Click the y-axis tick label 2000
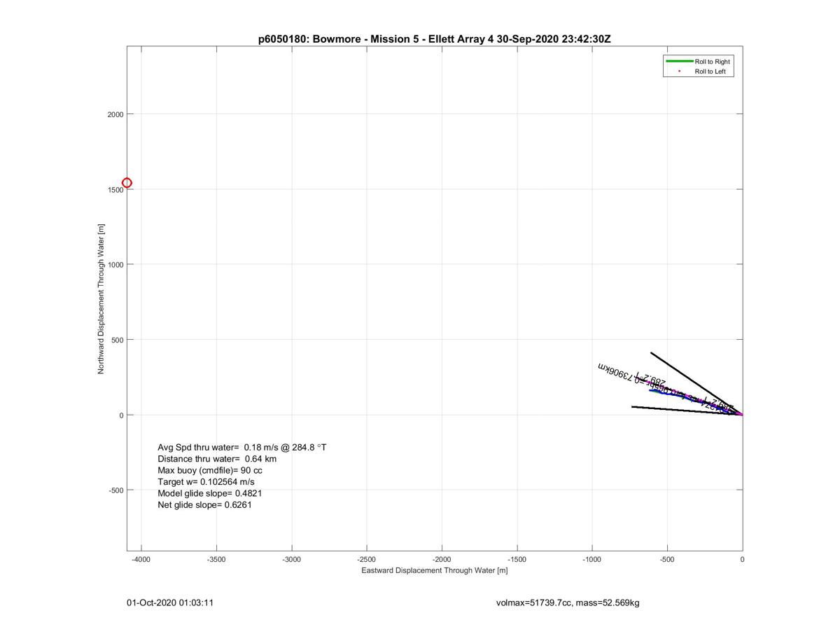 pyautogui.click(x=115, y=114)
